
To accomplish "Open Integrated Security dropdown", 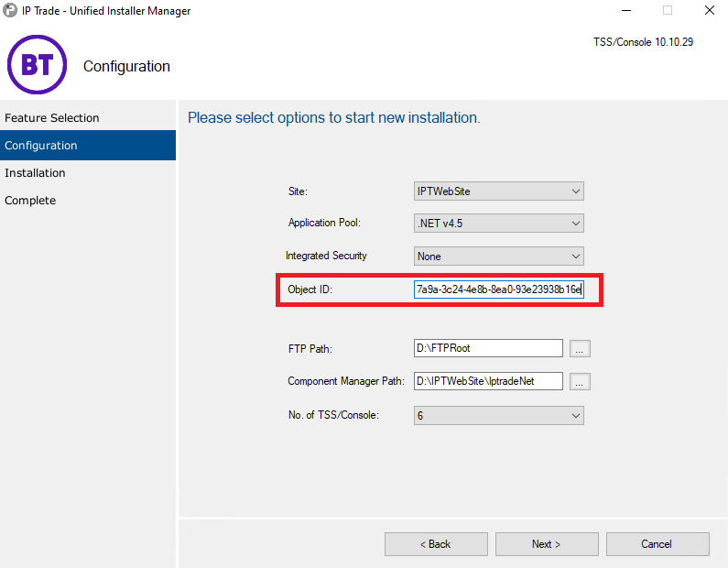I will tap(499, 257).
